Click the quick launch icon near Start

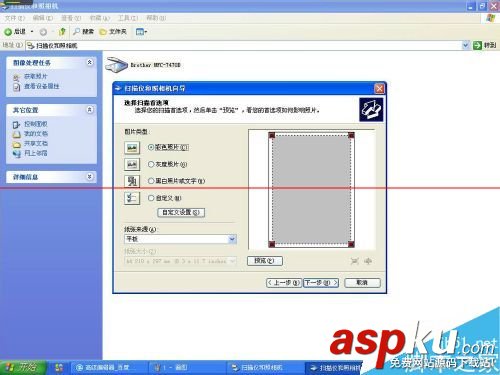pyautogui.click(x=59, y=368)
